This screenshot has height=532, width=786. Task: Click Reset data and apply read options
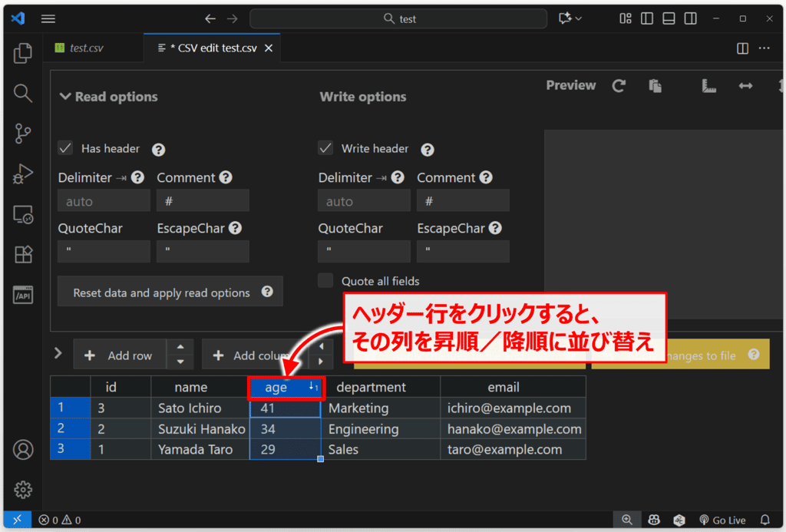(161, 292)
